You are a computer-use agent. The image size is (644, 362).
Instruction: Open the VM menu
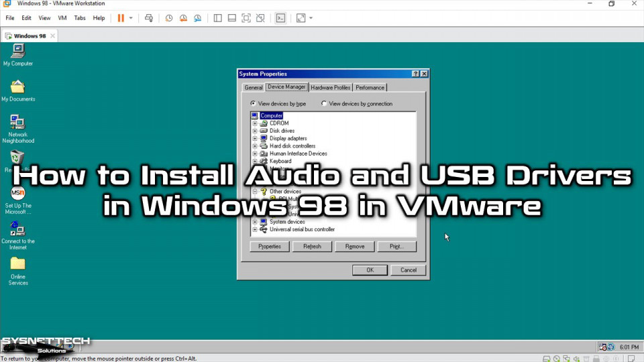[x=62, y=18]
